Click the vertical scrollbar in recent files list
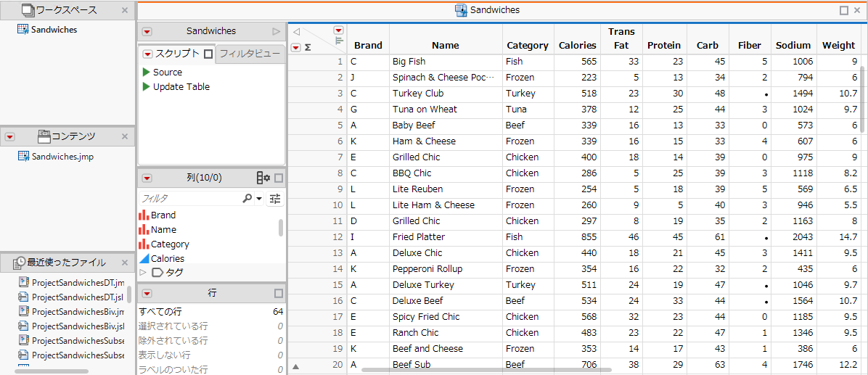Viewport: 868px width, 375px height. (129, 293)
